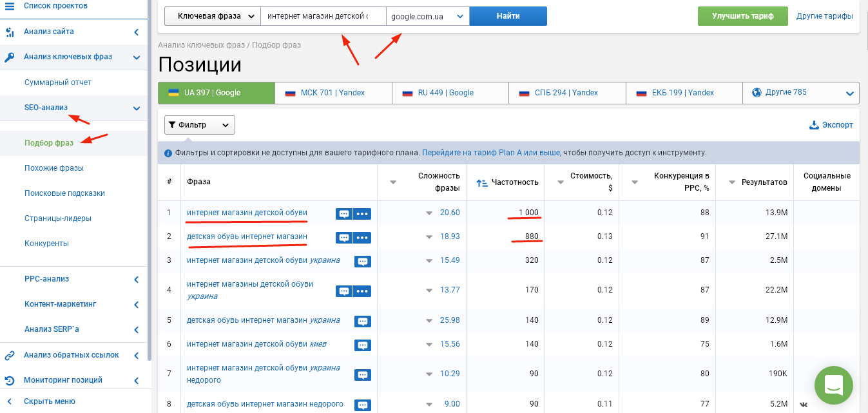Expand row 2 difficulty arrow before 18.93
This screenshot has height=413, width=868.
pyautogui.click(x=429, y=237)
